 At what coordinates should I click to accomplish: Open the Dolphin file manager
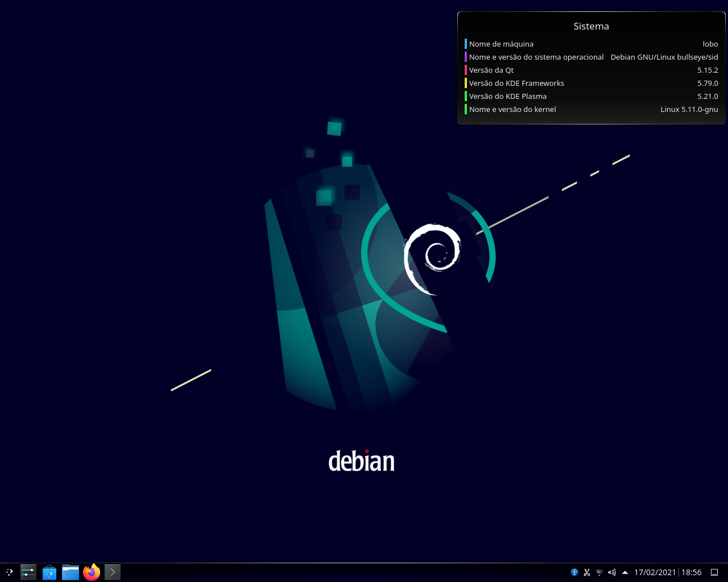70,572
